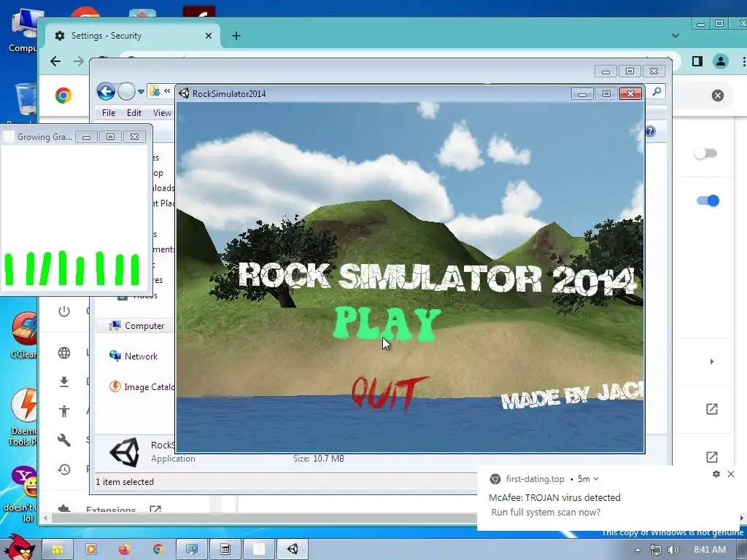
Task: Open the Chrome profile avatar
Action: [720, 61]
